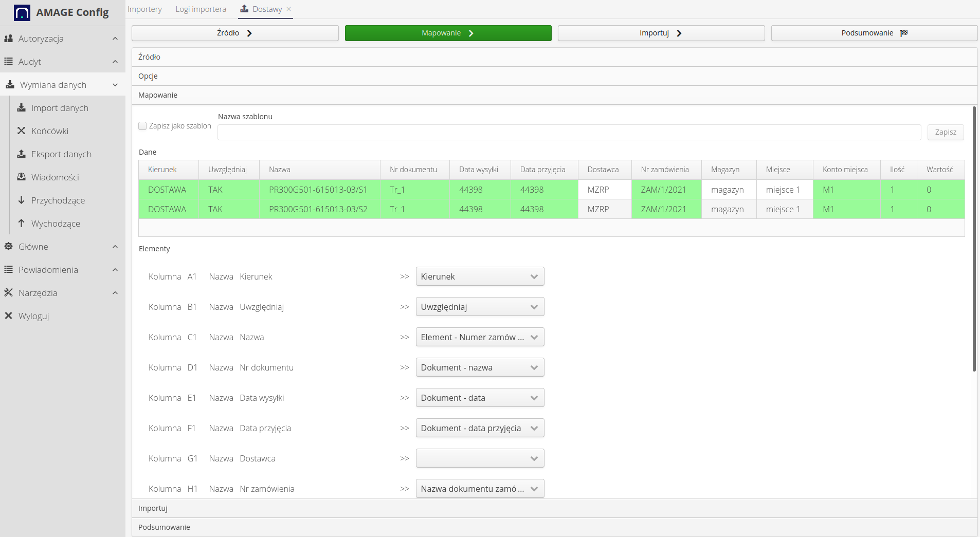The width and height of the screenshot is (980, 537).
Task: Switch to the Importery tab
Action: 144,9
